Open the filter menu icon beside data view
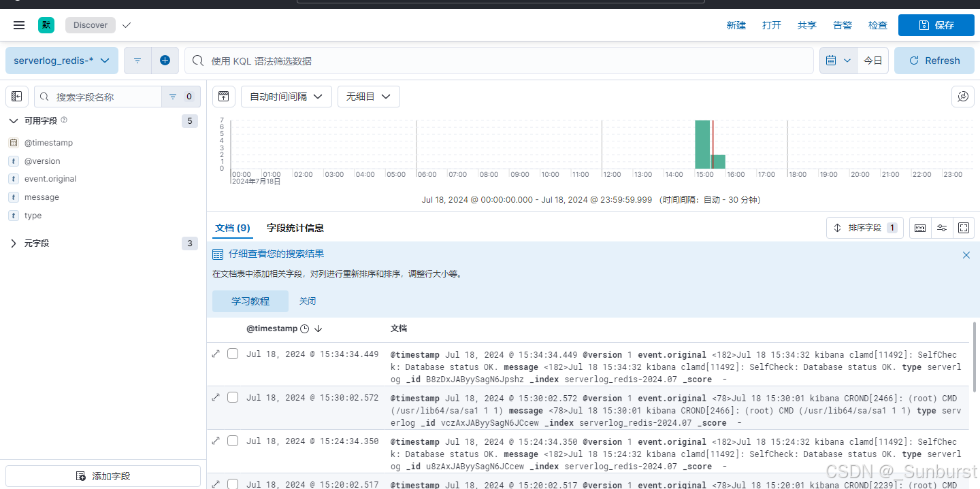Viewport: 980px width, 489px height. (137, 61)
